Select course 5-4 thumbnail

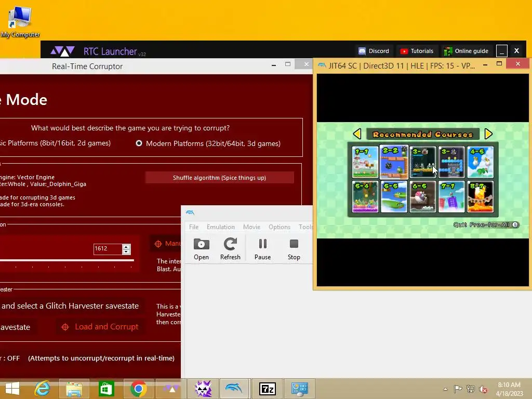pyautogui.click(x=365, y=196)
